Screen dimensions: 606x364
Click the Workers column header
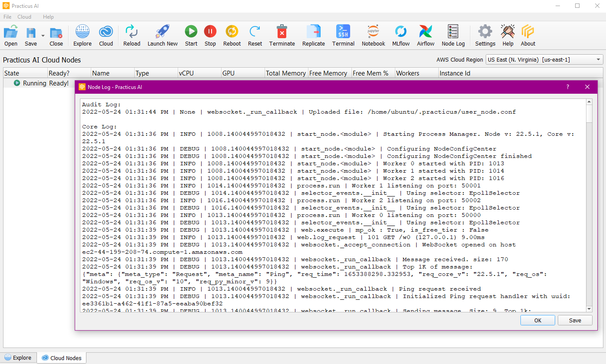(x=417, y=73)
